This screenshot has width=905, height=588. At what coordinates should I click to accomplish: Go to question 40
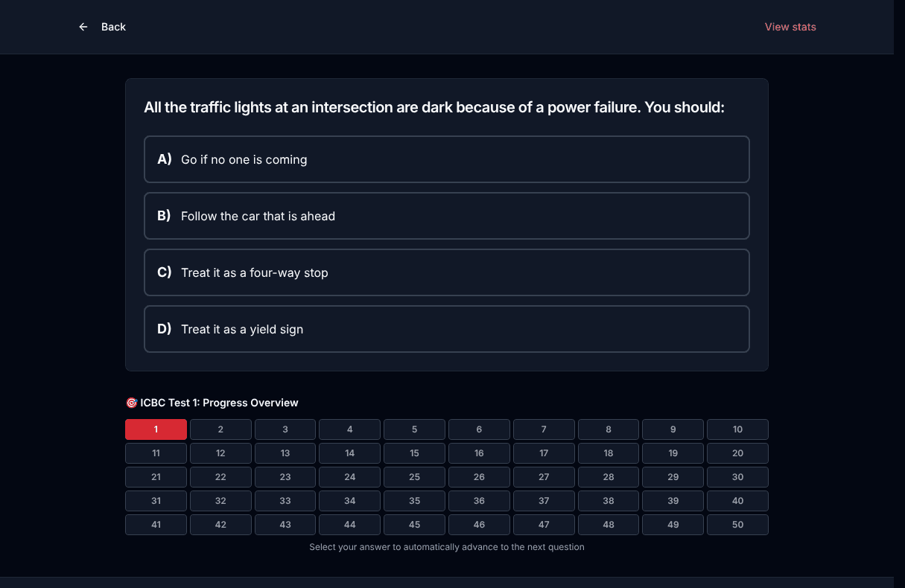(737, 501)
